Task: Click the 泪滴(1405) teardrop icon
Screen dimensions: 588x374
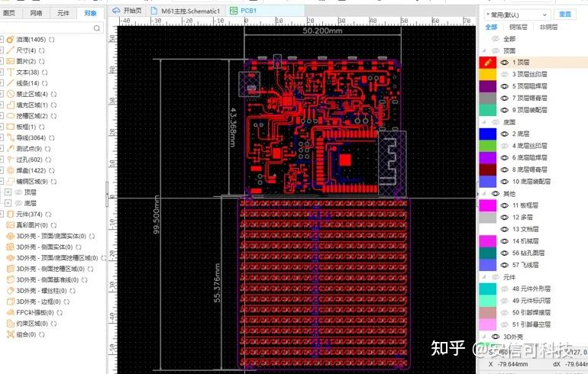Action: point(11,40)
